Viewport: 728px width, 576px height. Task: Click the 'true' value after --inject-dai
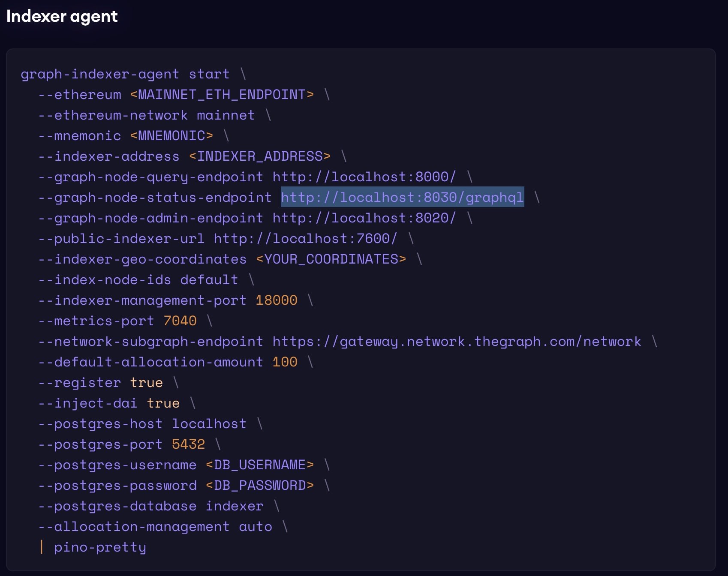(163, 403)
